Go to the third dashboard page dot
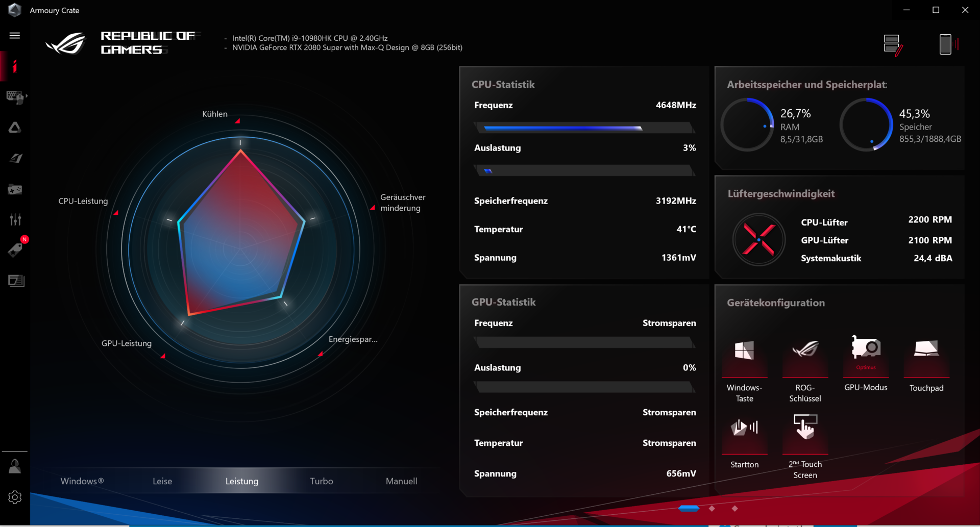Screen dimensions: 980x527 coord(735,508)
